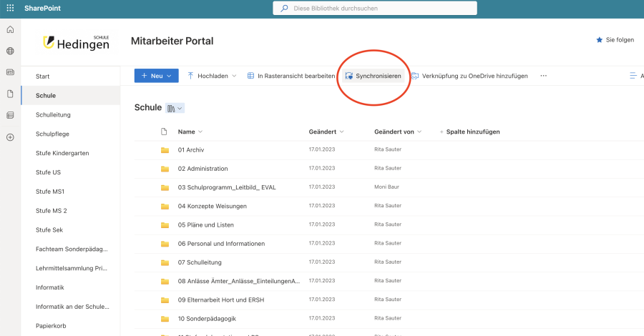Open My Sites globe icon
644x336 pixels.
10,51
